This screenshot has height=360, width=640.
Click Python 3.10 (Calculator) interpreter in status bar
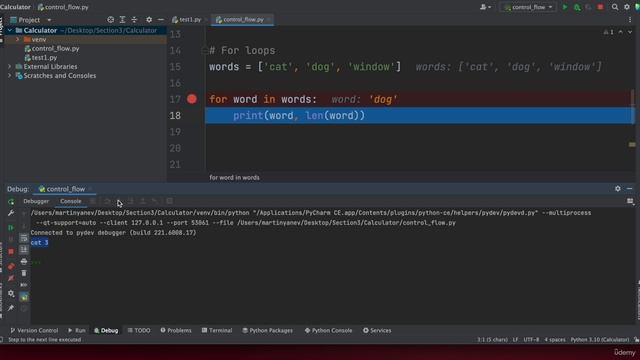(600, 340)
